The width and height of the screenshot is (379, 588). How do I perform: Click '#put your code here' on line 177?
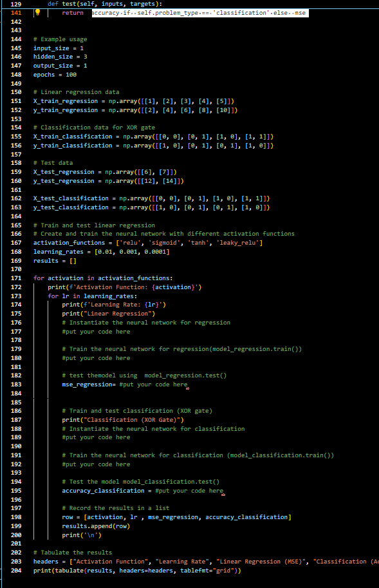coord(97,332)
